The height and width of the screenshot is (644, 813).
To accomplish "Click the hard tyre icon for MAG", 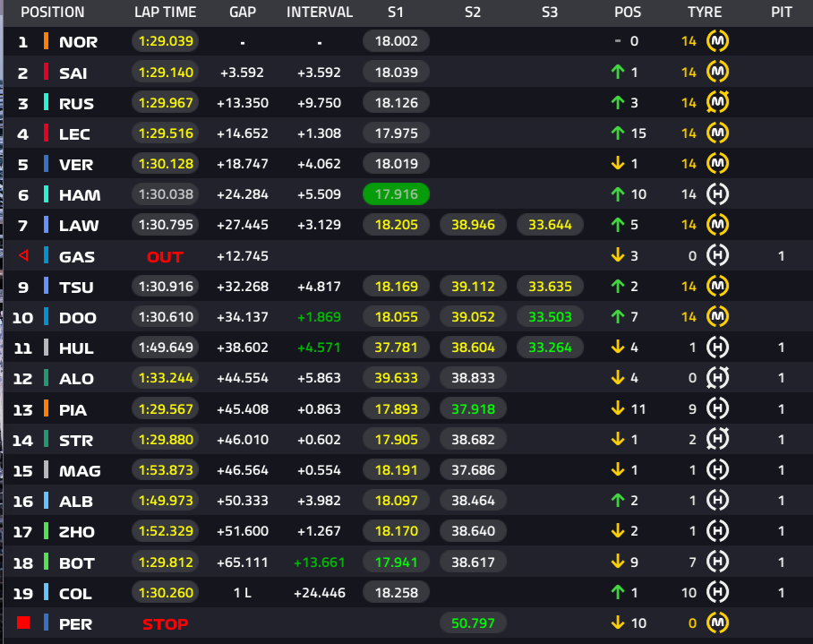I will tap(717, 469).
